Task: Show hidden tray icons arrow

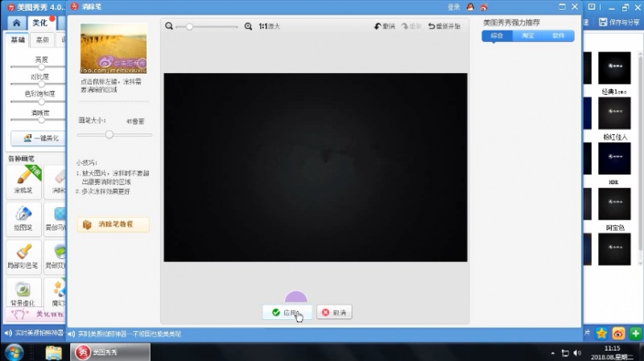Action: click(553, 353)
